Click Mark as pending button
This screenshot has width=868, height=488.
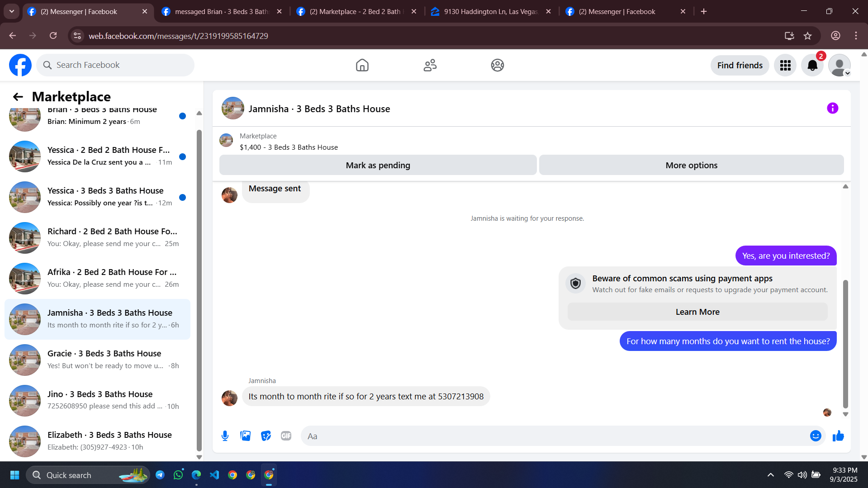(378, 166)
